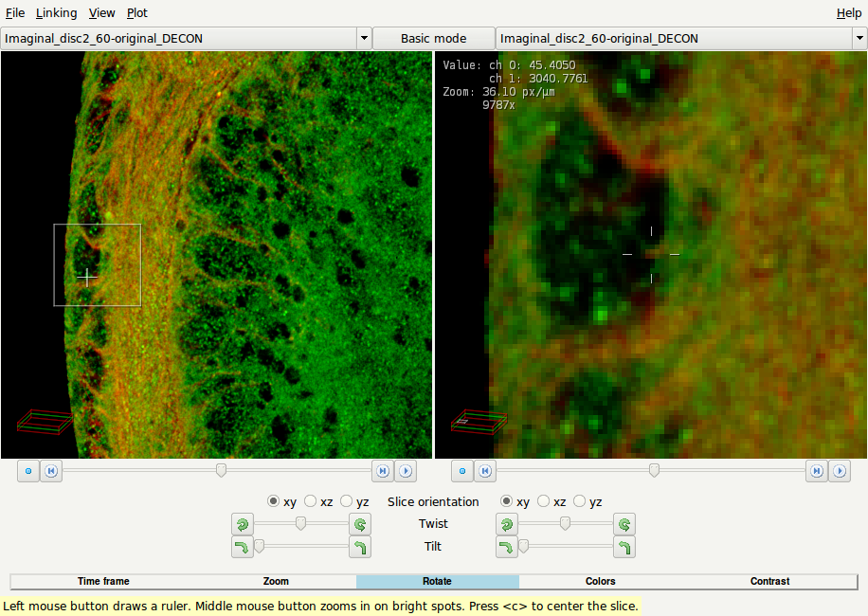Image resolution: width=868 pixels, height=616 pixels.
Task: Open the Contrast tab
Action: point(769,581)
